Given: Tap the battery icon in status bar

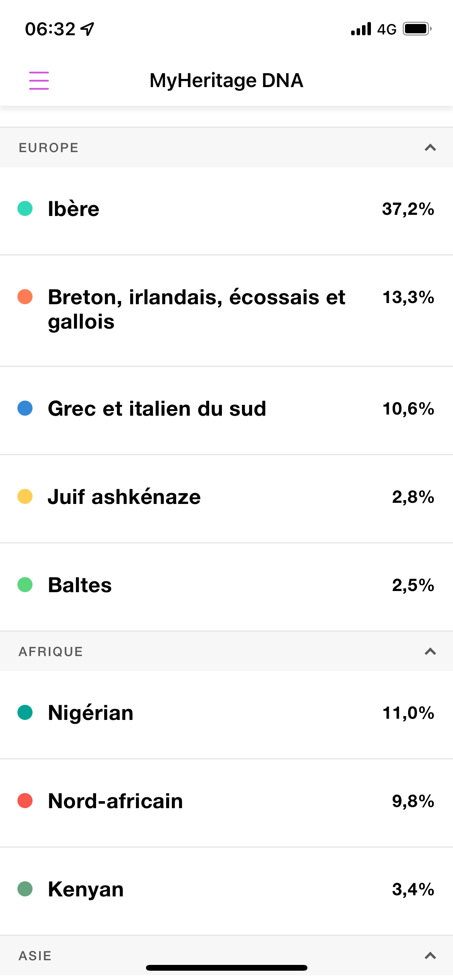Looking at the screenshot, I should (417, 29).
